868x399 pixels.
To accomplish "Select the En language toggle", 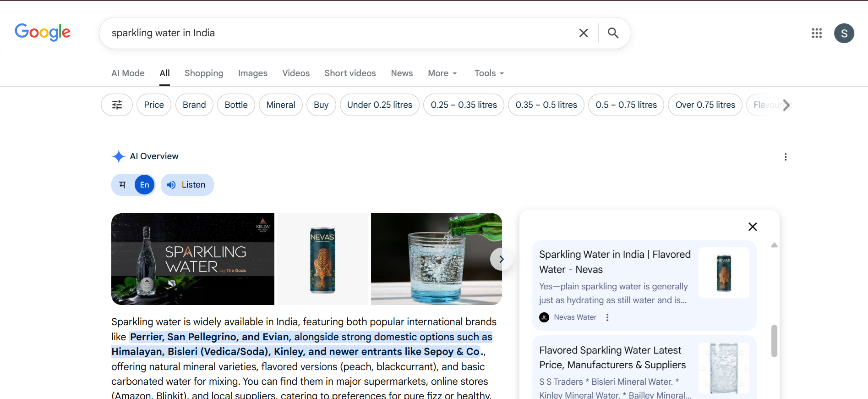I will [x=144, y=185].
